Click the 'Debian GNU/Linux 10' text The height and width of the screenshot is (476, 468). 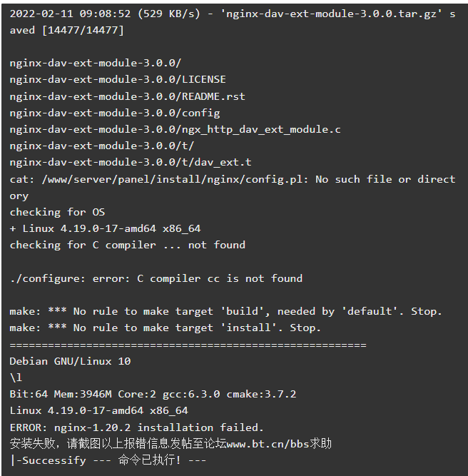70,361
